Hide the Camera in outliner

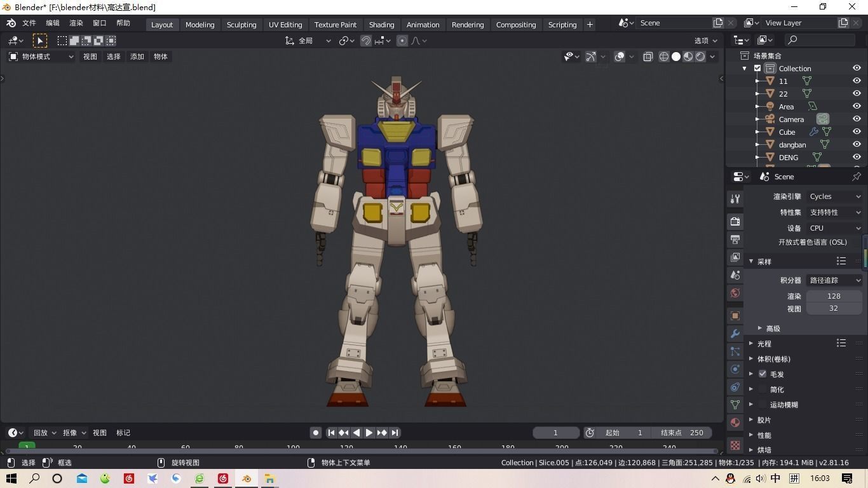(857, 119)
